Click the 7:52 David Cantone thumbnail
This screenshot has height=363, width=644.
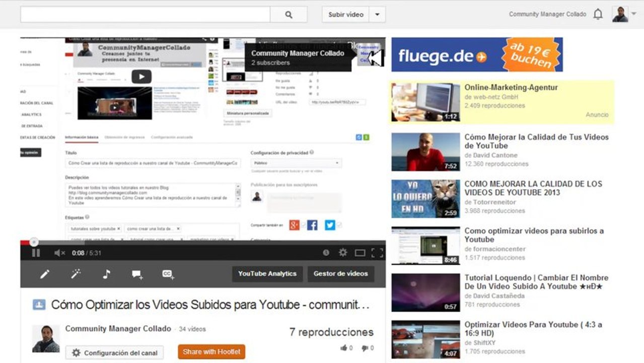tap(425, 152)
